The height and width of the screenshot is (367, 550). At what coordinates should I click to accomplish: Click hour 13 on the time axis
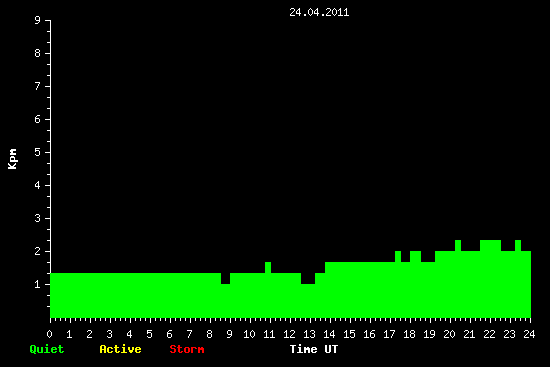tap(309, 334)
